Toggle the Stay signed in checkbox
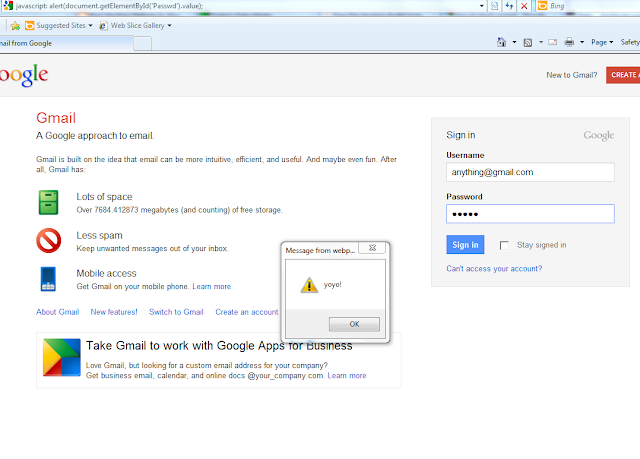Image resolution: width=640 pixels, height=459 pixels. click(x=504, y=245)
